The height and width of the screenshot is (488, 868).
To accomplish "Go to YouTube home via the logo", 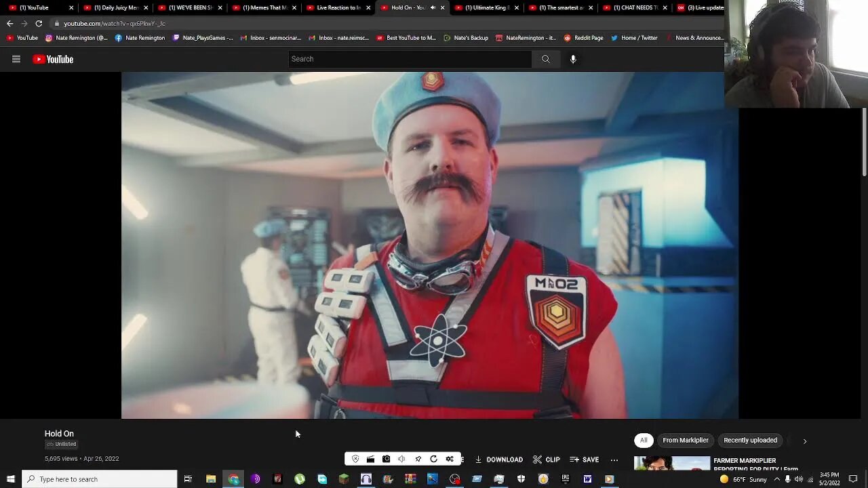I will point(53,59).
